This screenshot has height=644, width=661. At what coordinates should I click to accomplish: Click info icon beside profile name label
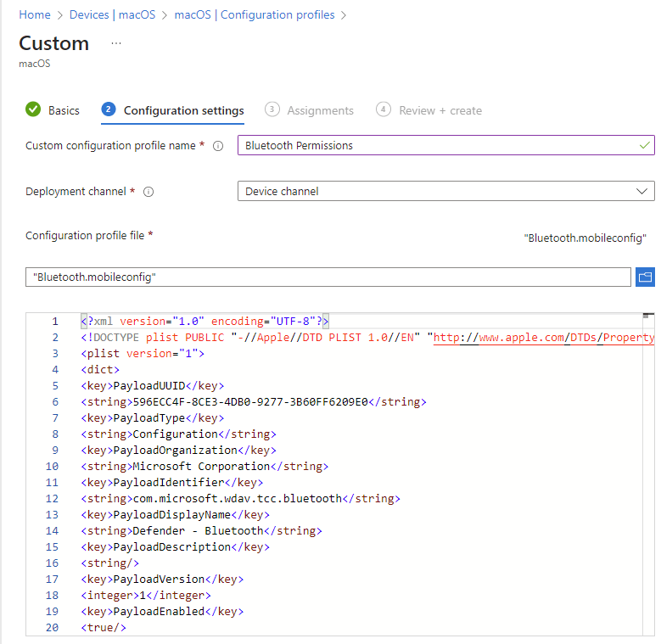click(218, 146)
